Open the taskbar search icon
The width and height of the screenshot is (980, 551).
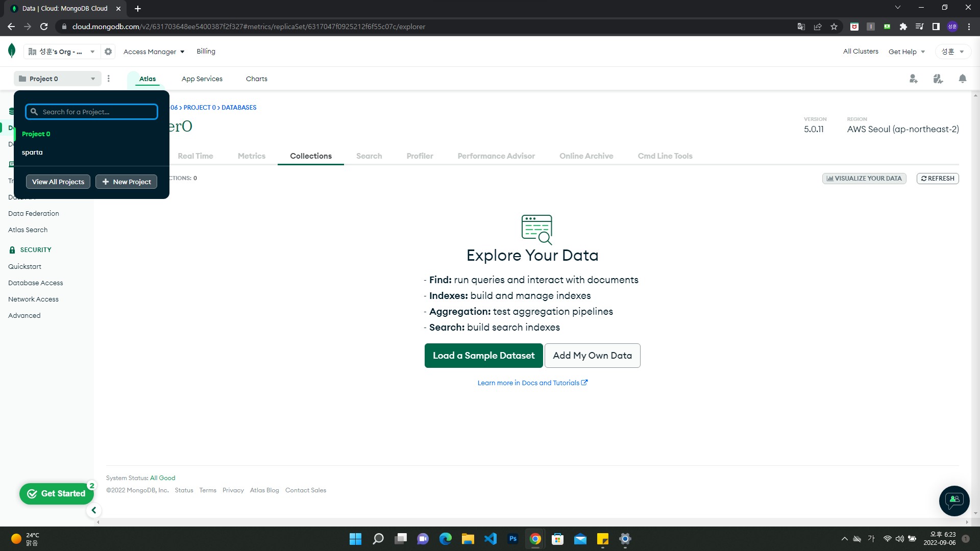tap(378, 539)
